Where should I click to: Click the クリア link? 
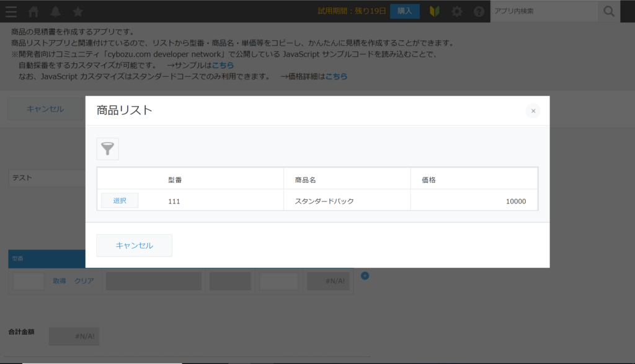(84, 281)
